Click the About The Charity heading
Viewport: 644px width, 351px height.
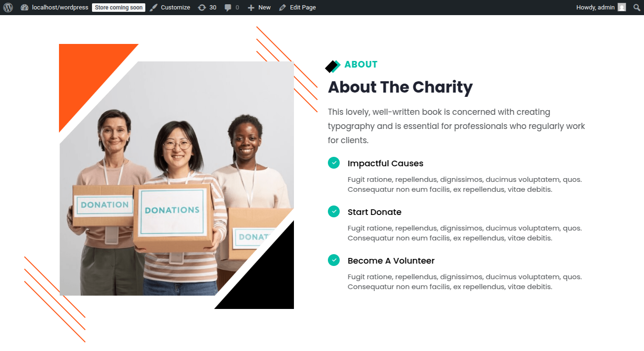point(400,87)
